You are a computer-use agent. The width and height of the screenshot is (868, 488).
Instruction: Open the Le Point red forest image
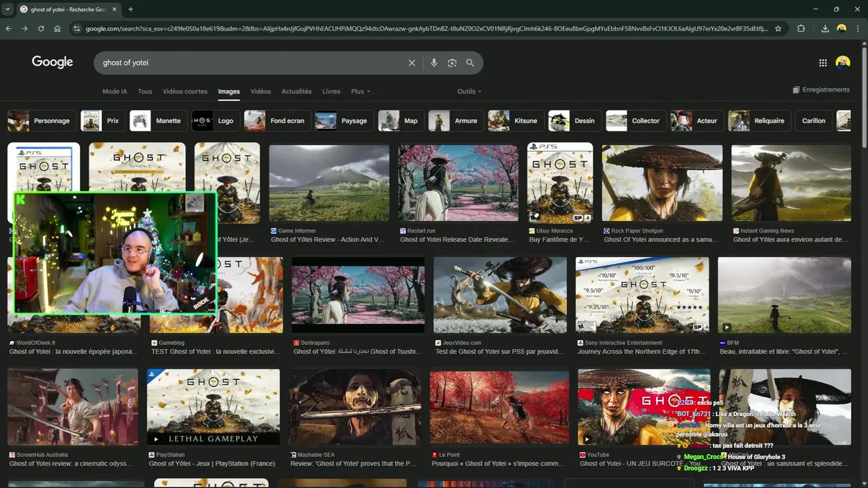499,407
